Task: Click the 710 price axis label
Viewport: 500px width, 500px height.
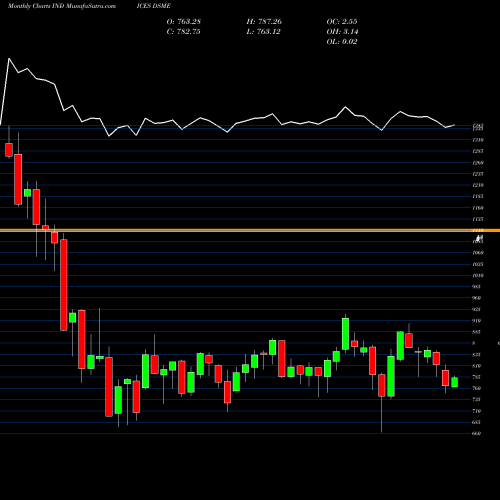Action: tap(477, 411)
